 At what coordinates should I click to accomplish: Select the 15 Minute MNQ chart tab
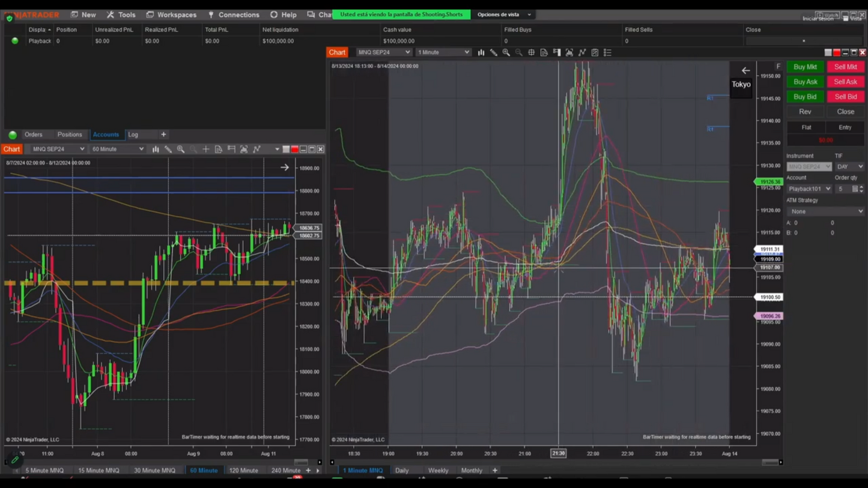click(99, 471)
